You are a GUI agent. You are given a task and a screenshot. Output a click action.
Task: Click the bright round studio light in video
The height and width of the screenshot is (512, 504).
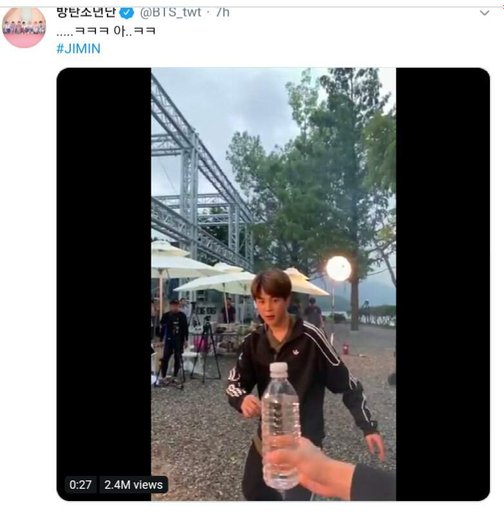338,268
